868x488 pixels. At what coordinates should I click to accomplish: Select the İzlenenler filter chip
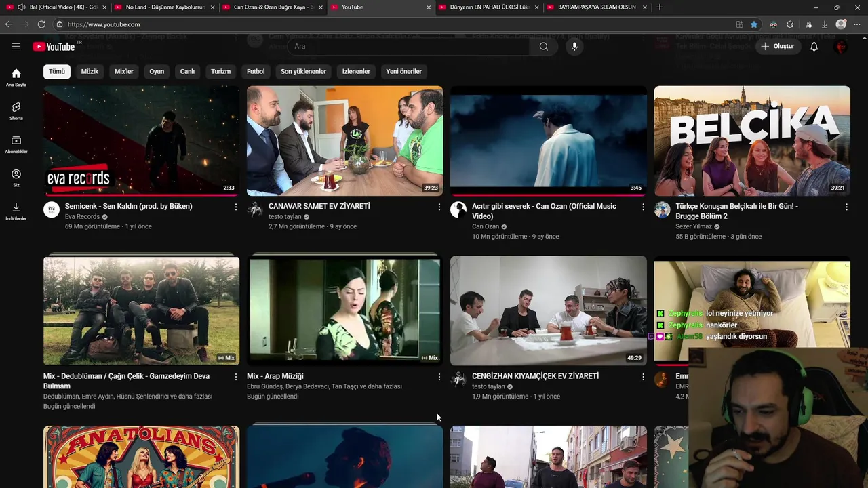tap(356, 71)
